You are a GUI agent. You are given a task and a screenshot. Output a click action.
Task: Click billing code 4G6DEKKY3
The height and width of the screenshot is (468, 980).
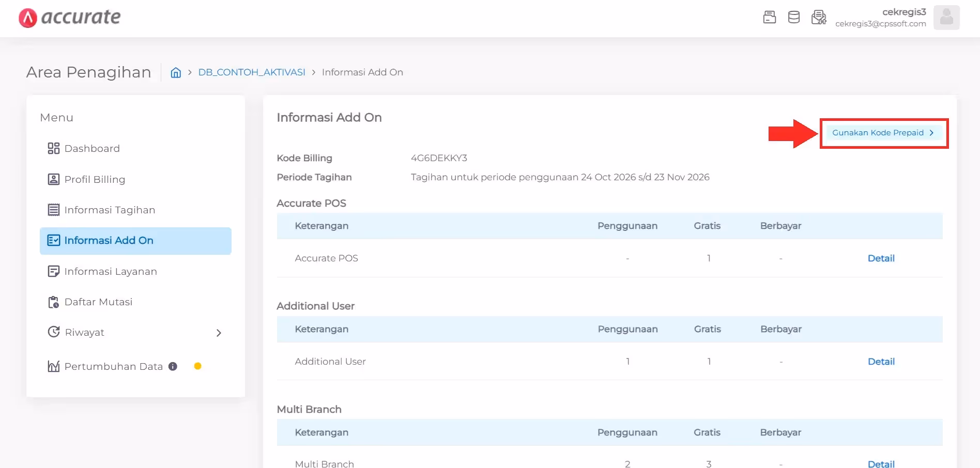click(x=439, y=158)
